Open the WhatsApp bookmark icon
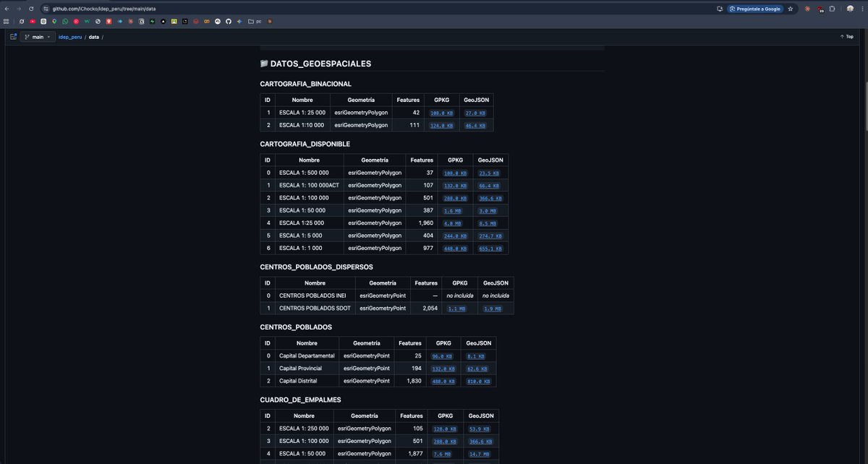Screen dimensions: 868x464 [x=65, y=21]
